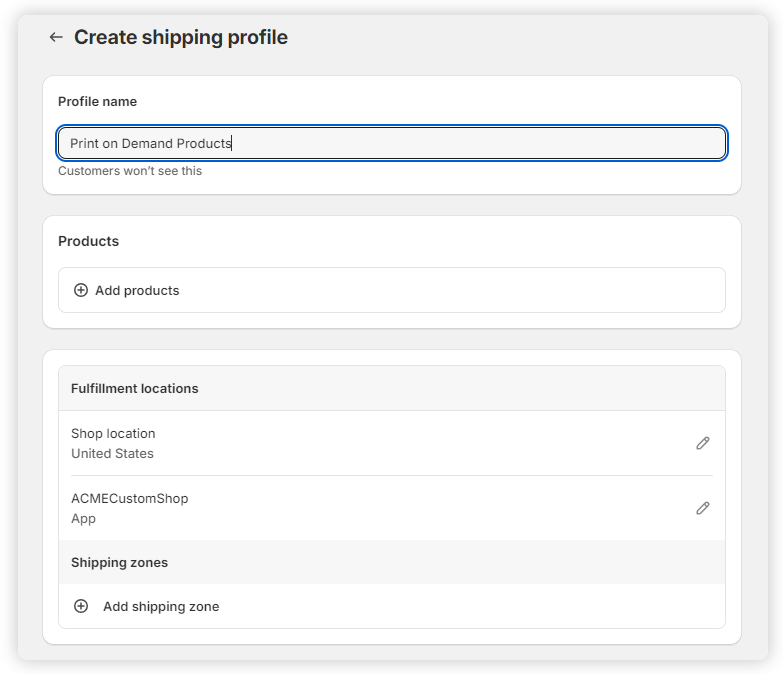Focus the Profile name input field

[x=392, y=143]
